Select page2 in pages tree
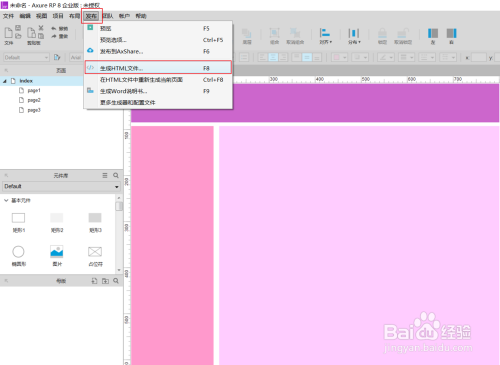Image resolution: width=500 pixels, height=365 pixels. click(34, 100)
